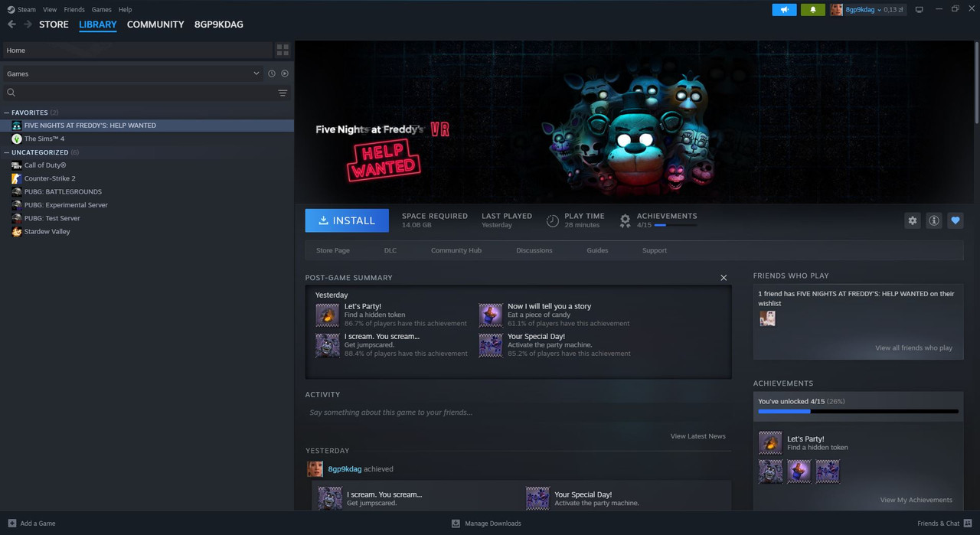The height and width of the screenshot is (535, 980).
Task: Click View Latest News
Action: (698, 436)
